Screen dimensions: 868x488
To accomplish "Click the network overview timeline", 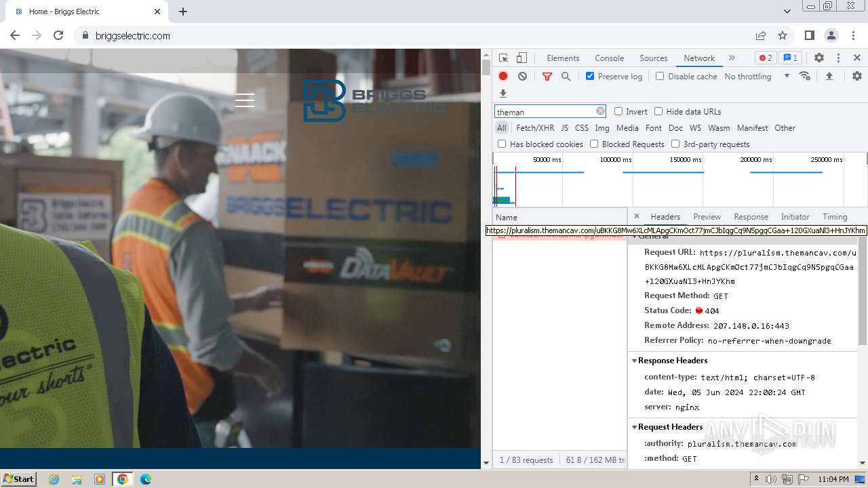I will point(679,180).
